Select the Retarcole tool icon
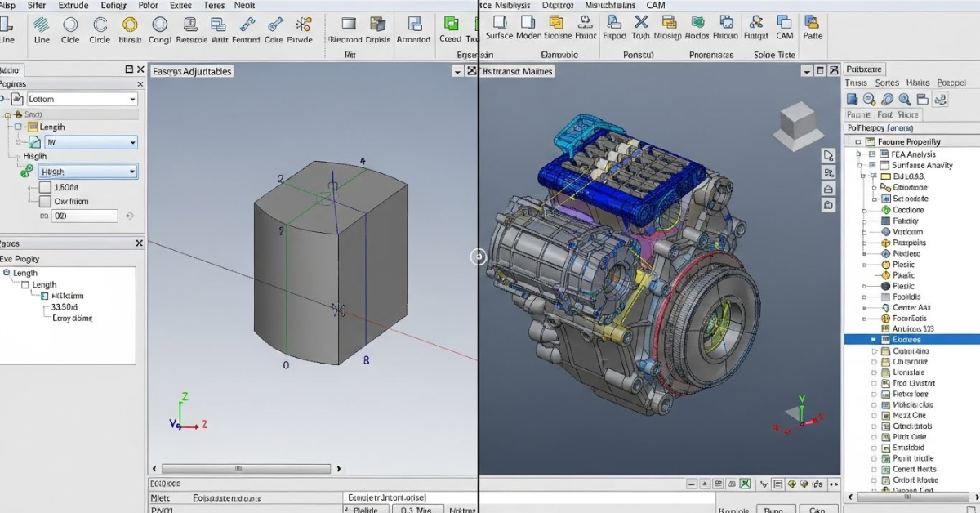The width and height of the screenshot is (980, 513). pos(192,26)
